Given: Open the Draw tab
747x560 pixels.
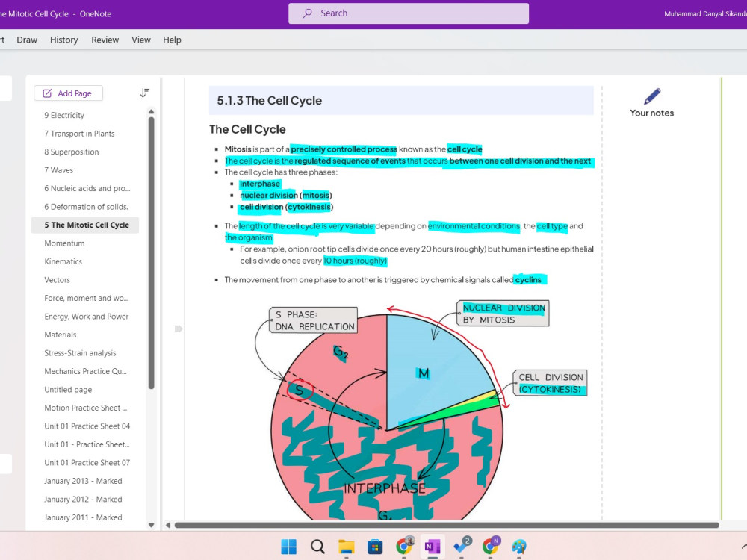Looking at the screenshot, I should coord(27,40).
